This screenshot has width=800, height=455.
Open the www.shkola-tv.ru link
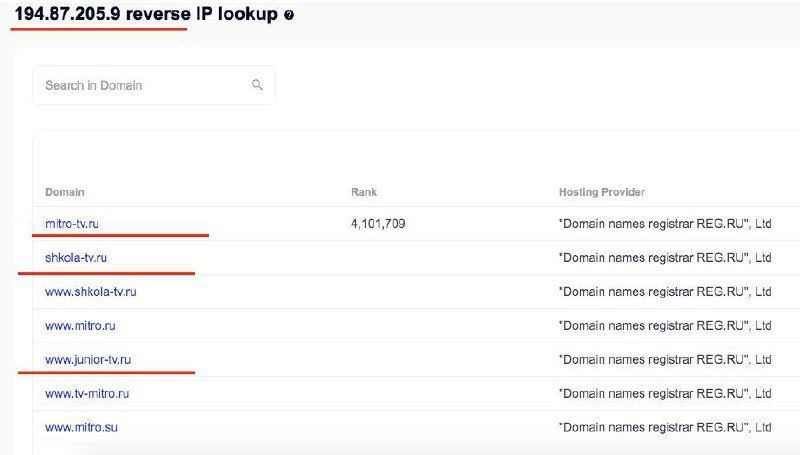pos(91,292)
